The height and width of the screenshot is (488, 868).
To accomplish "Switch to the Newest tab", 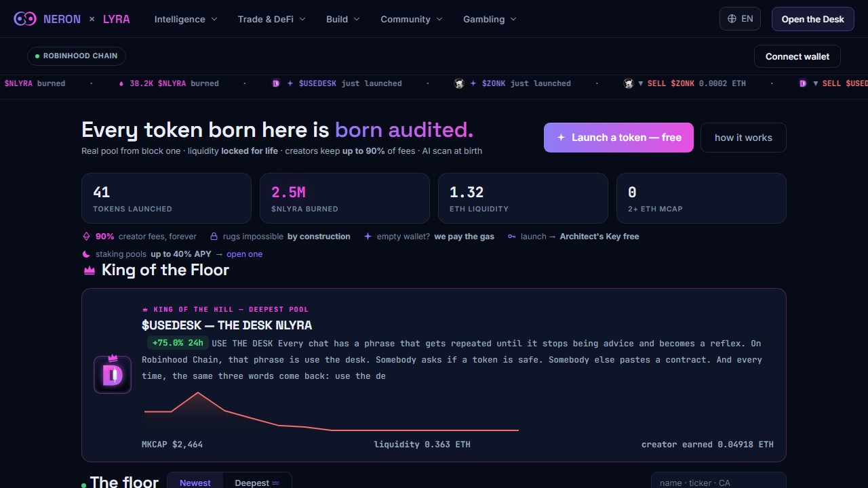I will pos(195,483).
